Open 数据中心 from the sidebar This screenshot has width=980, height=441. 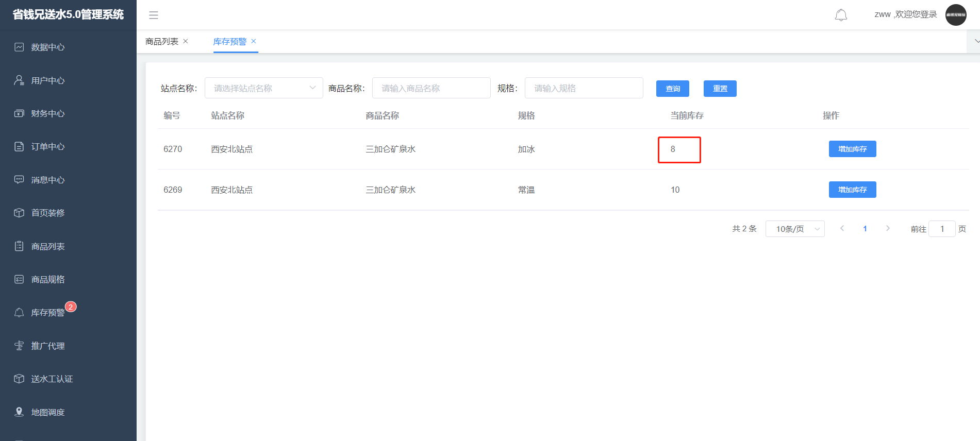[x=47, y=47]
